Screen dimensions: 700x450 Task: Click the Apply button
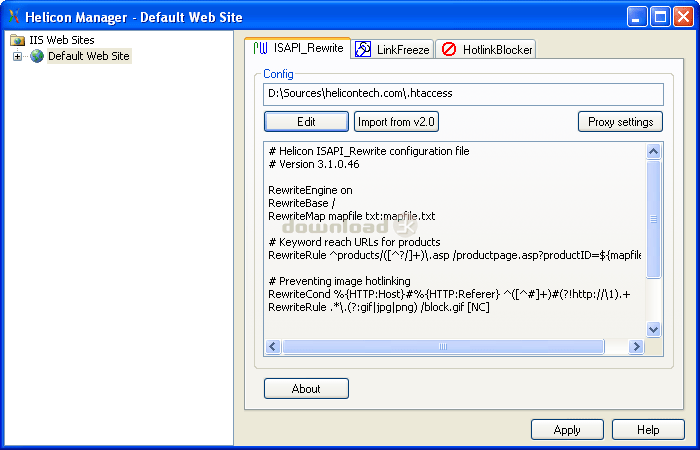tap(567, 430)
